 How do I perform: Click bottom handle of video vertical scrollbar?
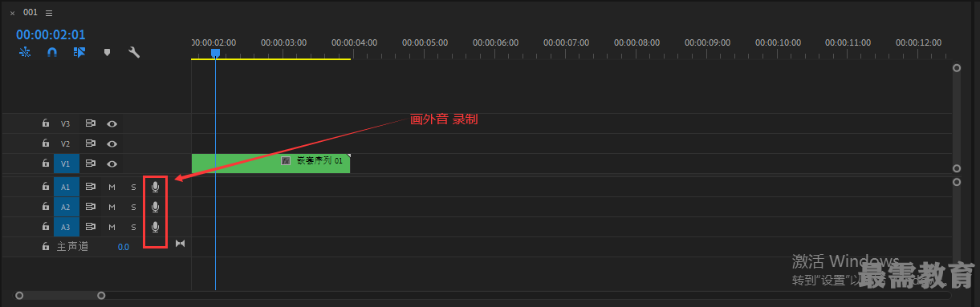[x=957, y=168]
